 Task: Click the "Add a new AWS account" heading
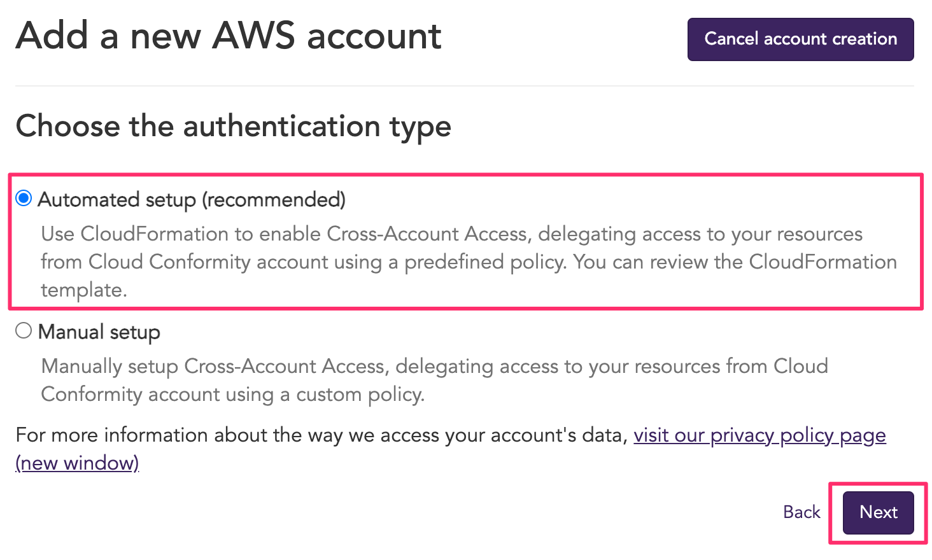(229, 36)
